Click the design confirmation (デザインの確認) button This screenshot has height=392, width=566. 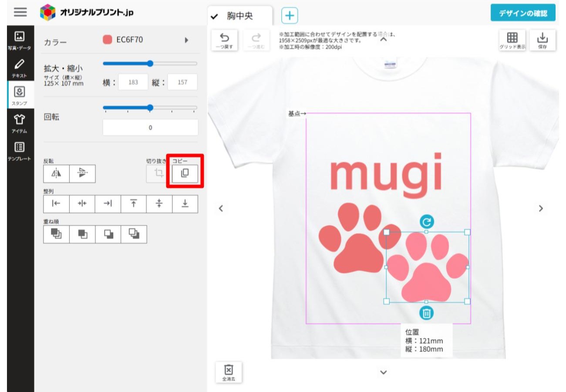click(523, 13)
